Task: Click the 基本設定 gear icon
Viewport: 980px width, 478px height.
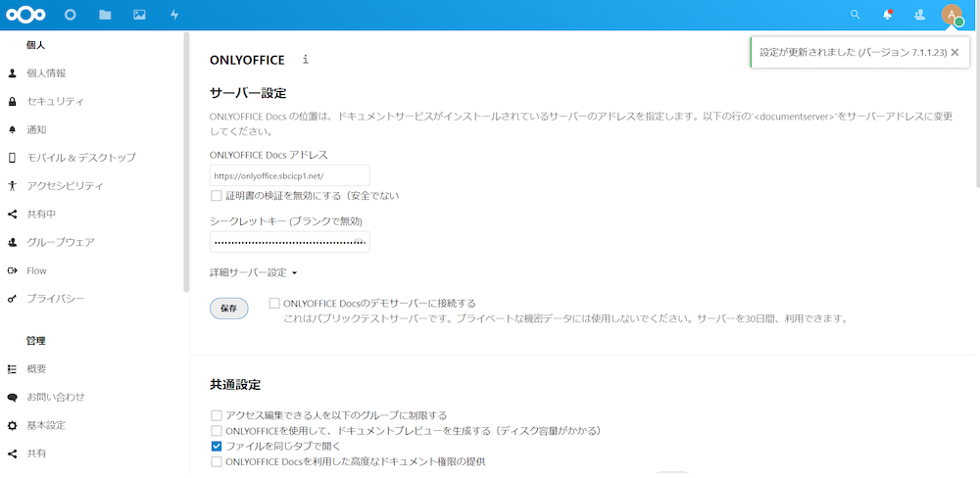Action: click(x=12, y=425)
